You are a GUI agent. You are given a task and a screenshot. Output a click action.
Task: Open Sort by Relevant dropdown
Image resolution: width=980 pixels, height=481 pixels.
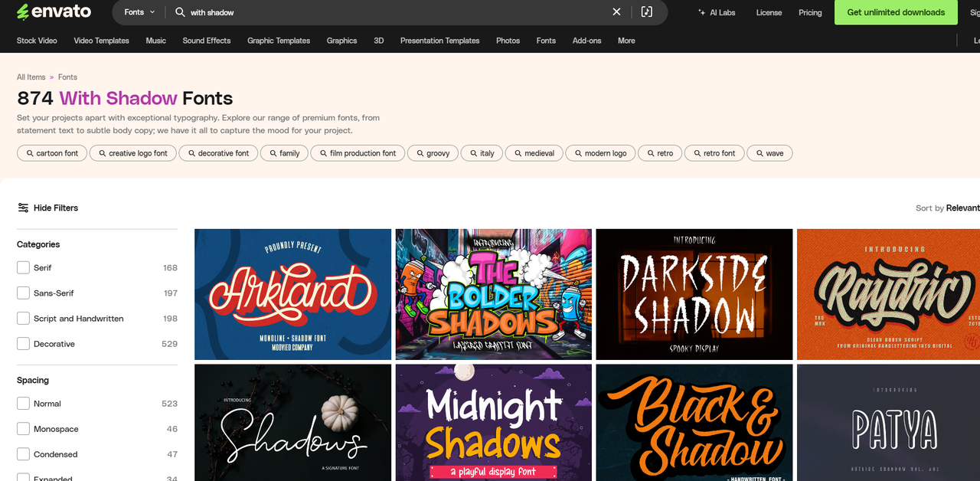coord(948,208)
